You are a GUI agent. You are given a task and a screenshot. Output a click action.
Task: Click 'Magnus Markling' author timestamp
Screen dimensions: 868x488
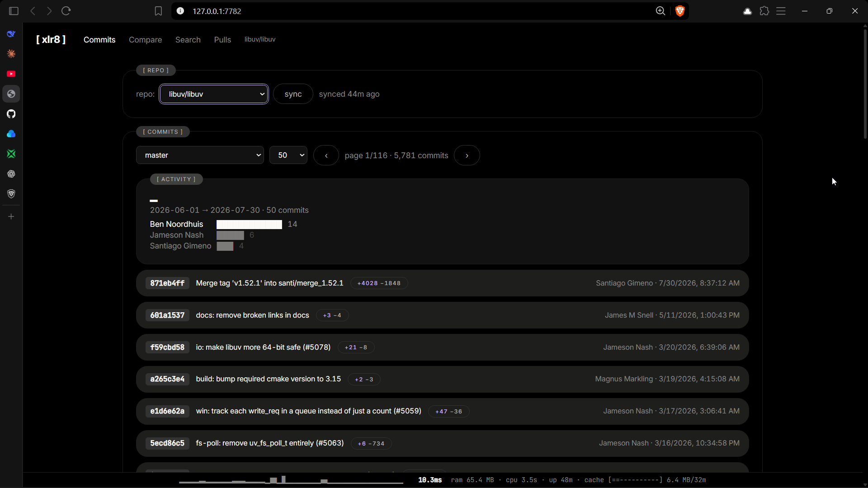click(x=667, y=379)
